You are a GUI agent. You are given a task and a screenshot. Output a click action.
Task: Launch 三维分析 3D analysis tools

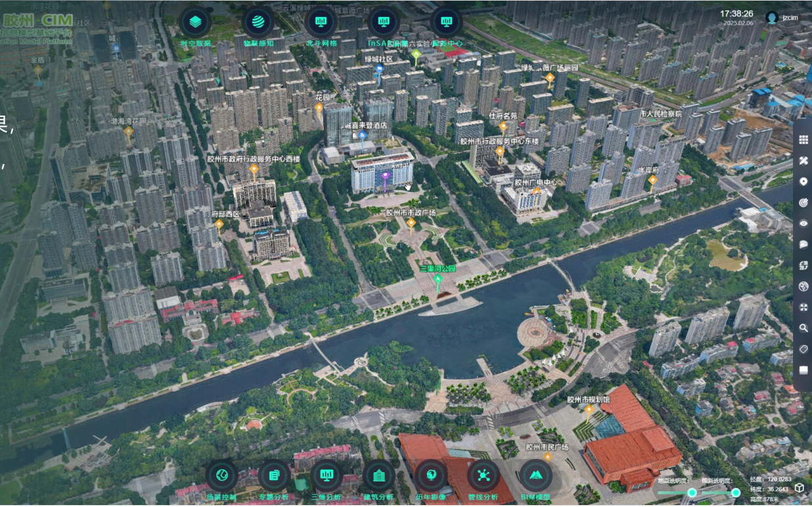point(326,475)
